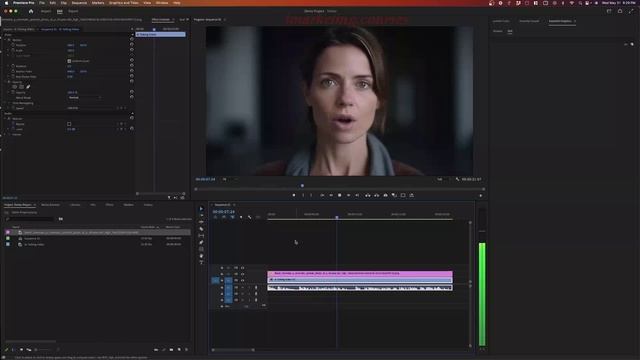Image resolution: width=640 pixels, height=360 pixels.
Task: Click Add Marker in the Program monitor
Action: point(294,196)
